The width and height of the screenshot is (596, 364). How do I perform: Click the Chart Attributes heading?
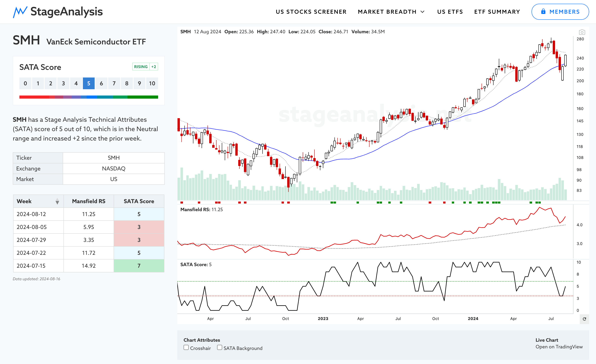[x=202, y=340]
